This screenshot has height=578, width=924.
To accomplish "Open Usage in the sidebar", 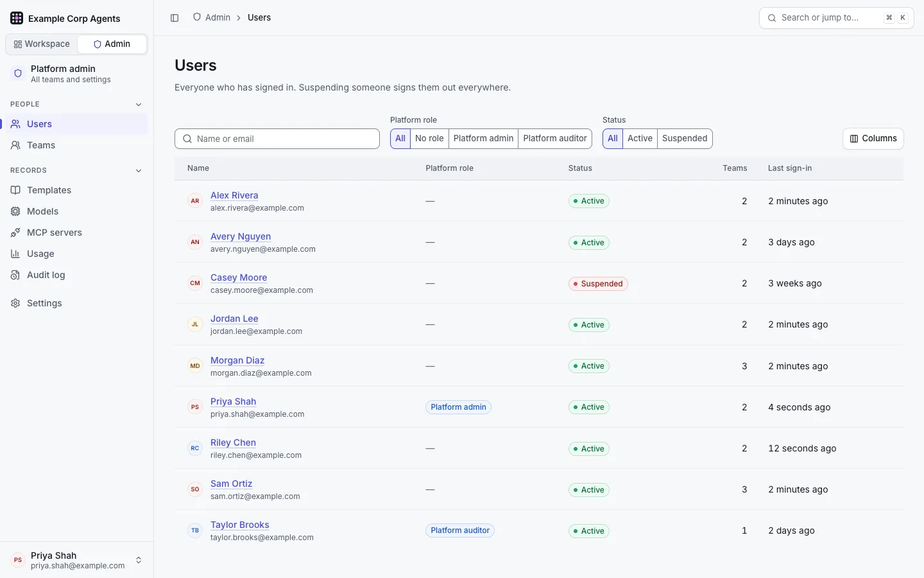I will tap(77, 254).
